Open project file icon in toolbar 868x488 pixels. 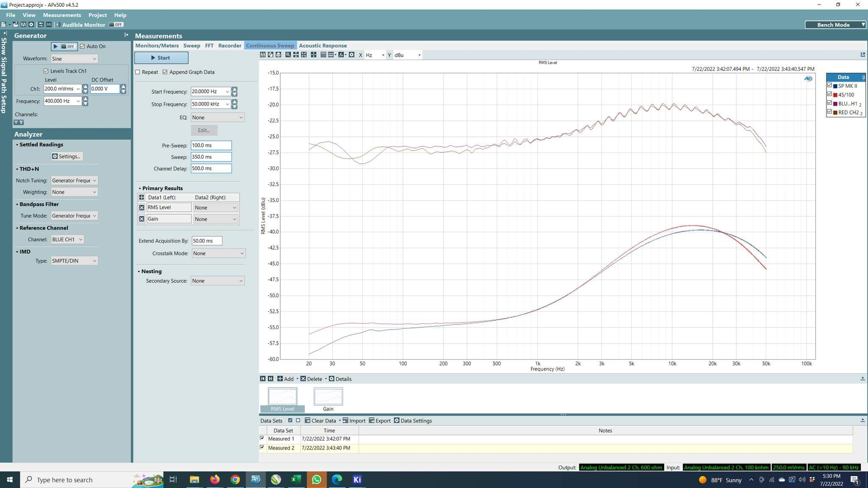[x=16, y=25]
